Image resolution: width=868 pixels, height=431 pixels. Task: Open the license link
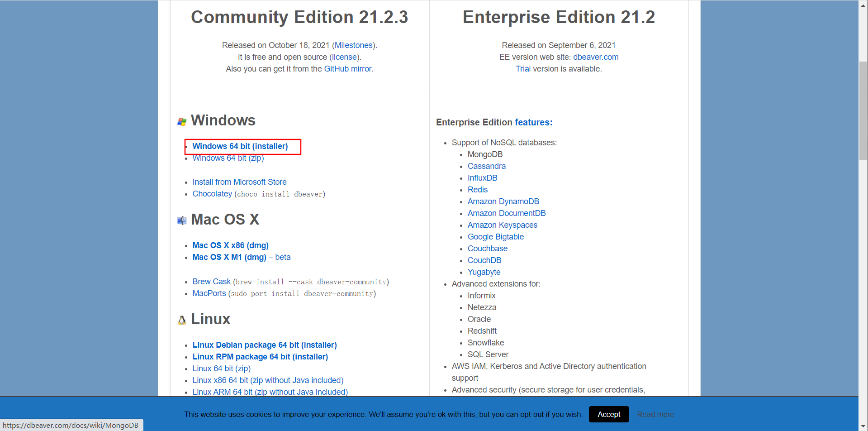[344, 57]
